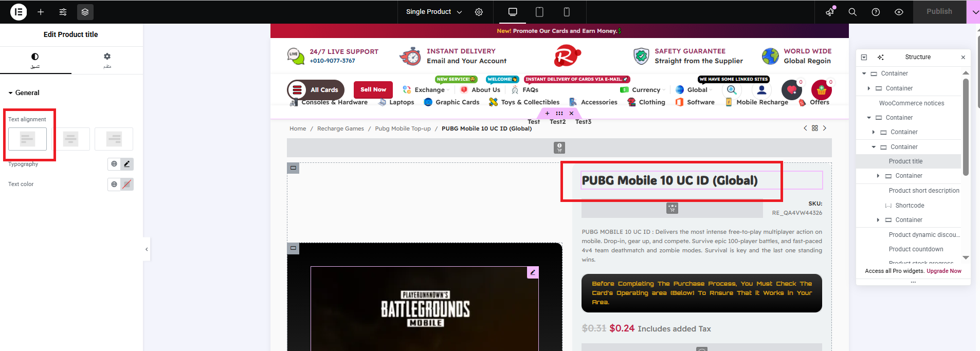
Task: Open the Help question mark icon
Action: pos(876,12)
